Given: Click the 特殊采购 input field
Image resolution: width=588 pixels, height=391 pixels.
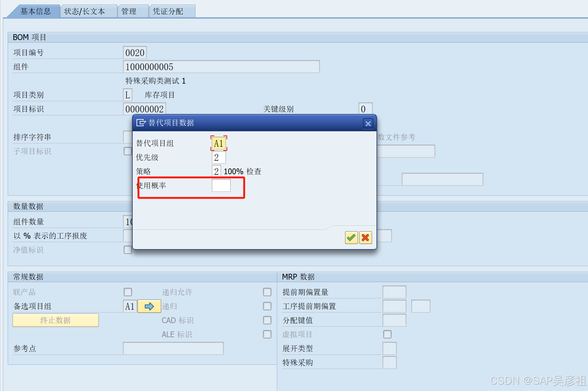Looking at the screenshot, I should [x=390, y=362].
